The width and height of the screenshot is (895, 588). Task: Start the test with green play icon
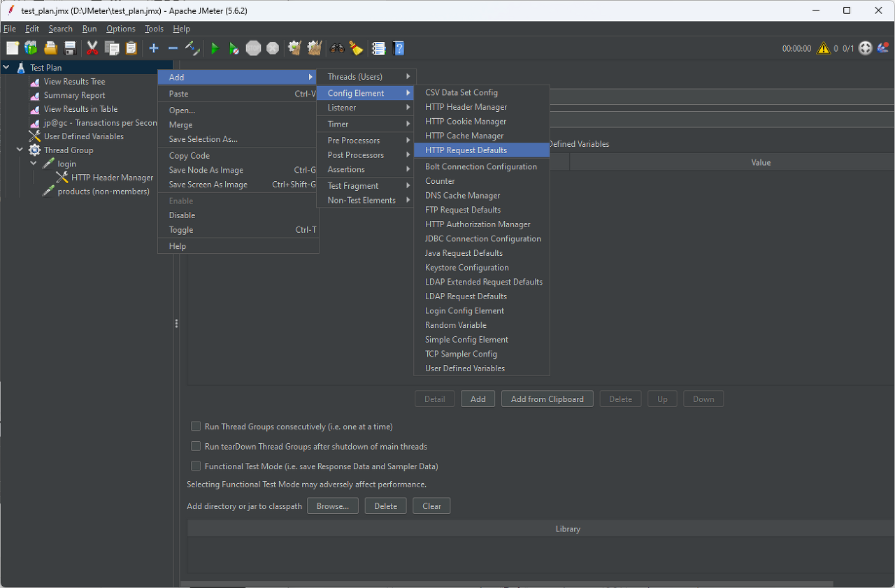(215, 48)
